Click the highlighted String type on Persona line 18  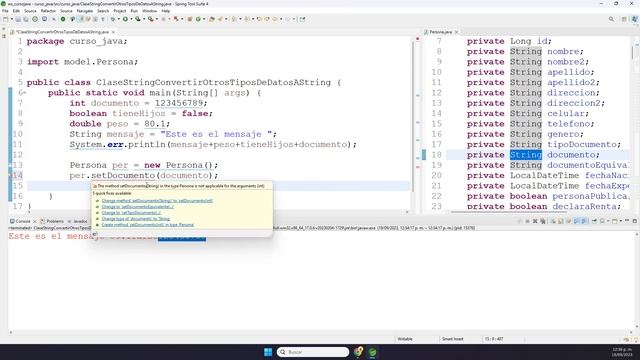click(526, 155)
